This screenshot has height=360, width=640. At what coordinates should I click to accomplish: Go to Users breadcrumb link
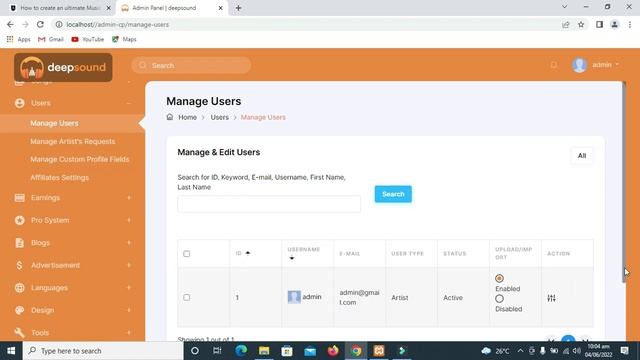pyautogui.click(x=220, y=118)
